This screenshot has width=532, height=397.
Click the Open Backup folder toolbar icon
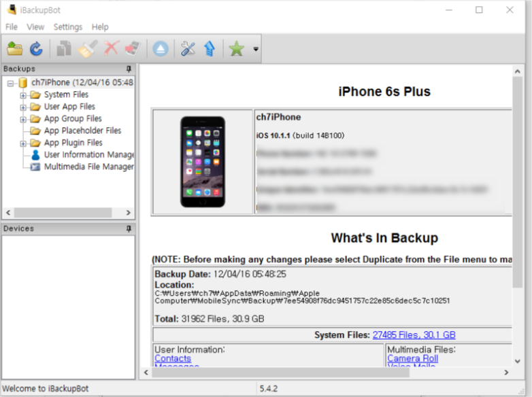[14, 49]
